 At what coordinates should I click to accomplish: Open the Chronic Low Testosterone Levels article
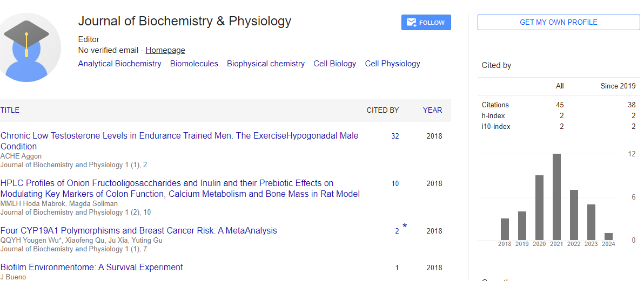[x=179, y=141]
